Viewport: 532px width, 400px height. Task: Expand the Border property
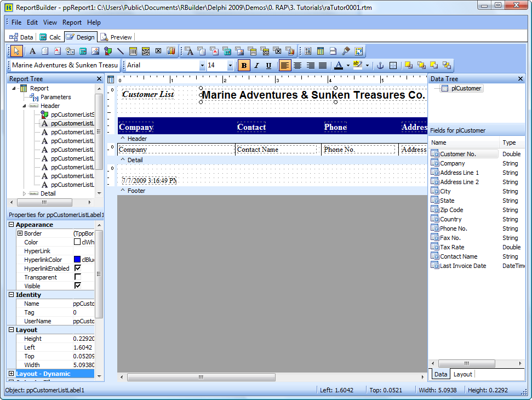point(20,233)
